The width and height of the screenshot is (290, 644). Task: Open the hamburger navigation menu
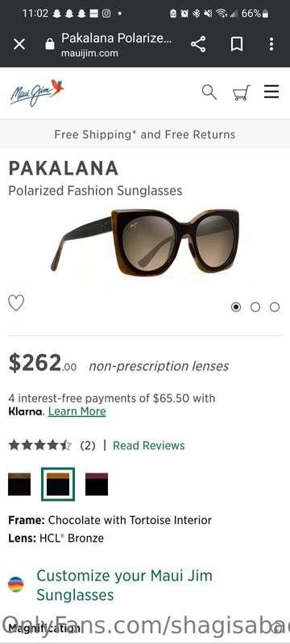coord(271,92)
